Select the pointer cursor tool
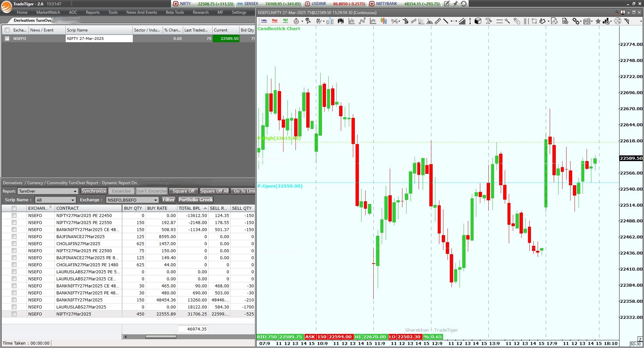 click(308, 21)
